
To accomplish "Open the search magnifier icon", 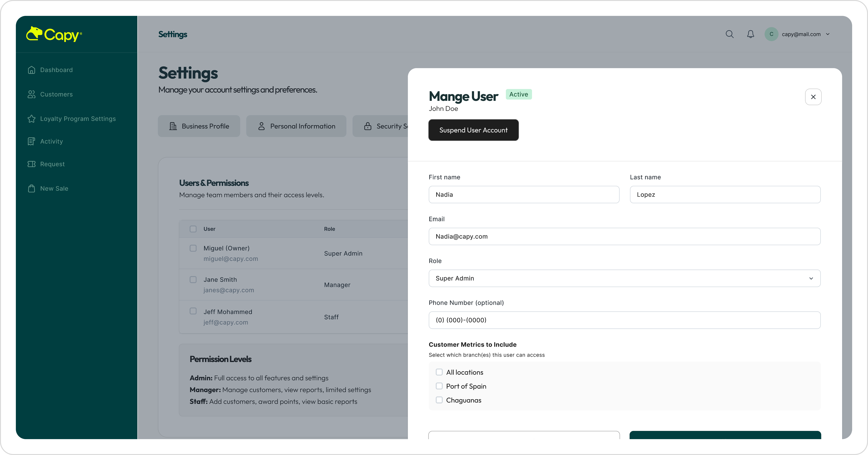I will [729, 34].
